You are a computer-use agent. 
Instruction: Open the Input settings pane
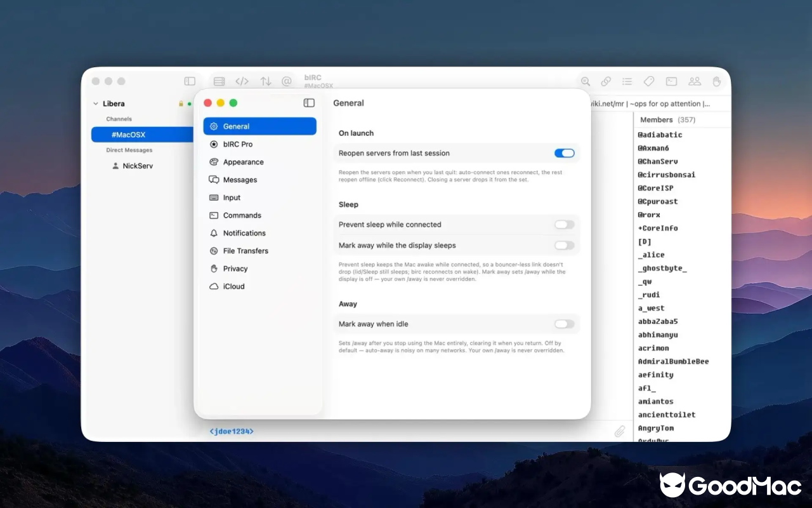click(x=260, y=197)
